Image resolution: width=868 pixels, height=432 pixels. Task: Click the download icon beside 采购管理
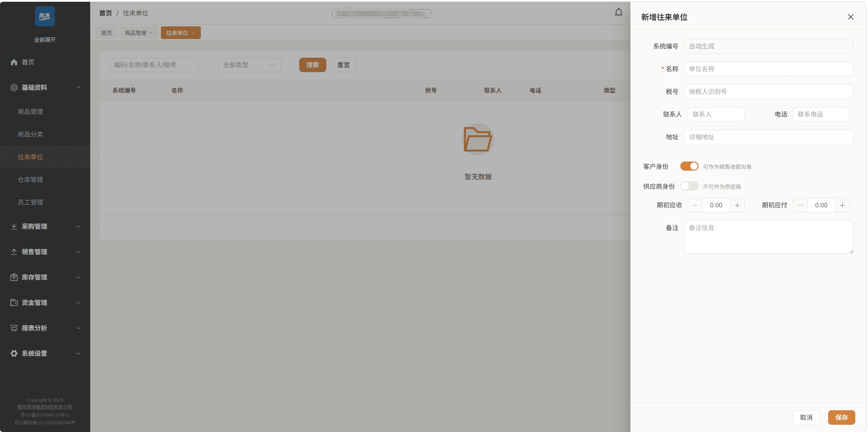click(14, 226)
